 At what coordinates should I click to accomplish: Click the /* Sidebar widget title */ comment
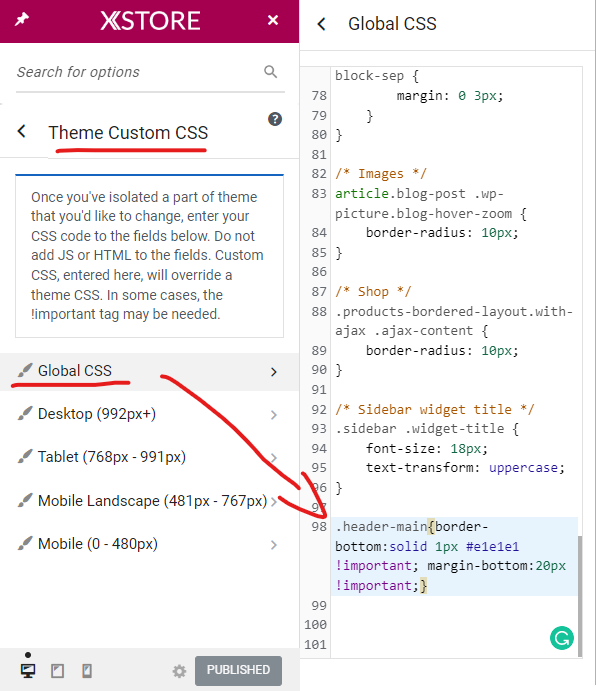coord(435,409)
